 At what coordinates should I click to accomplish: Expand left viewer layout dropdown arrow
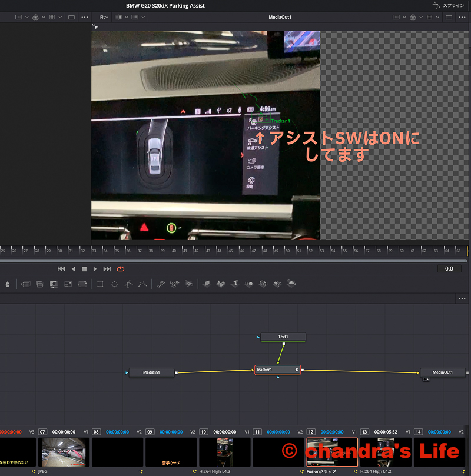pyautogui.click(x=26, y=17)
